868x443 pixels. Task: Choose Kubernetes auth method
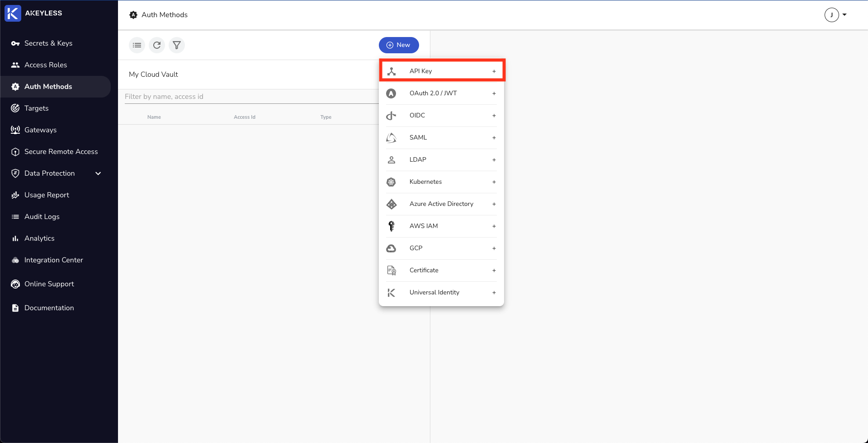[x=442, y=182]
